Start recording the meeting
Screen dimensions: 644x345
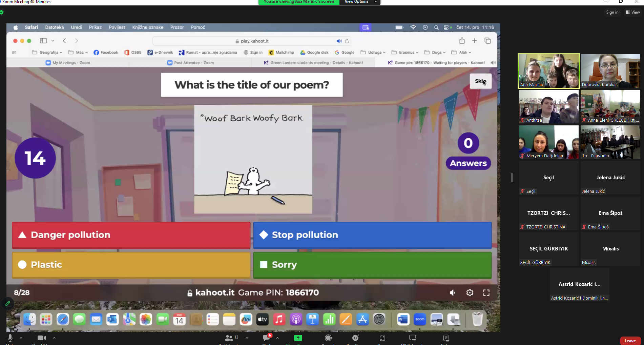[x=328, y=338]
